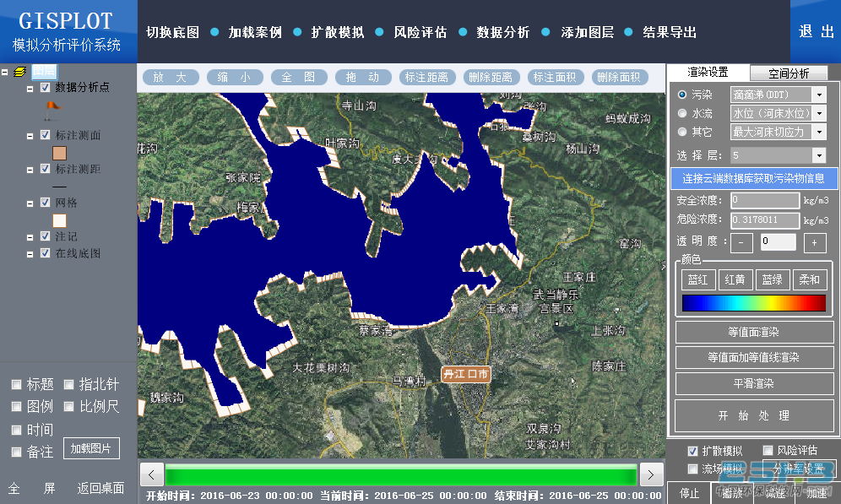The image size is (841, 504).
Task: Click the 开始处理 button
Action: click(754, 415)
